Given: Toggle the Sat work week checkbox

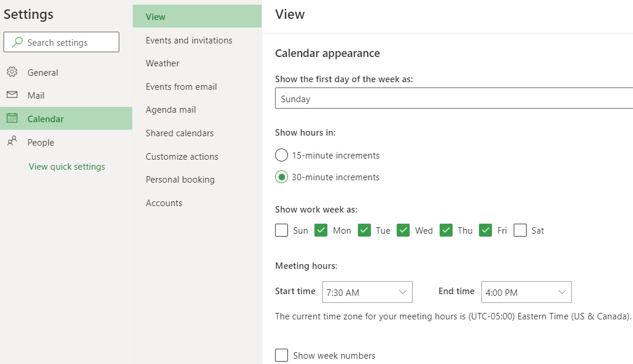Looking at the screenshot, I should coord(520,230).
